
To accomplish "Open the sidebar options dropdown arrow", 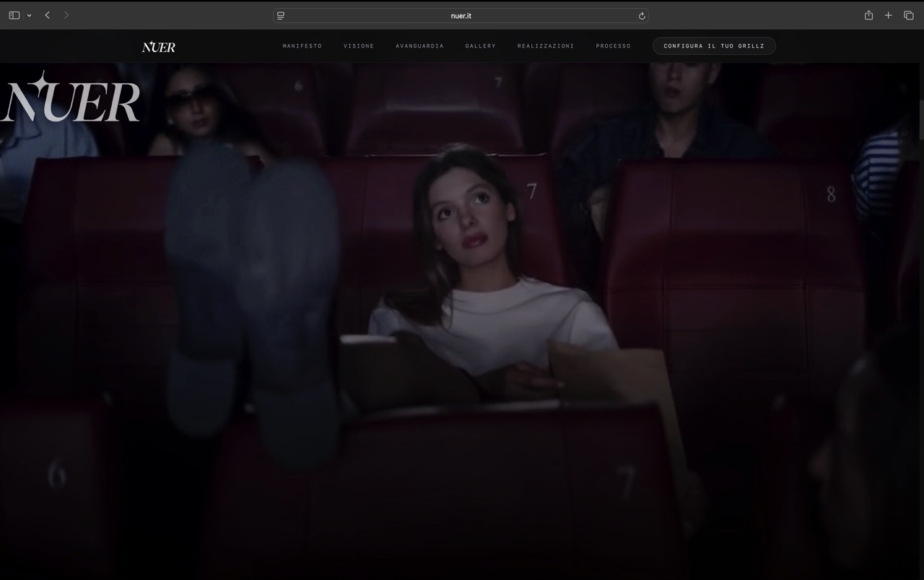I will tap(29, 15).
